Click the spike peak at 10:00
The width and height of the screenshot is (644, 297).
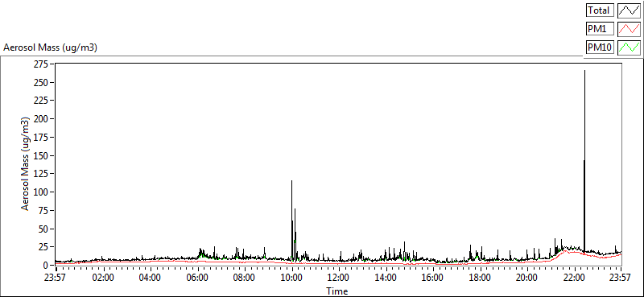tap(292, 181)
